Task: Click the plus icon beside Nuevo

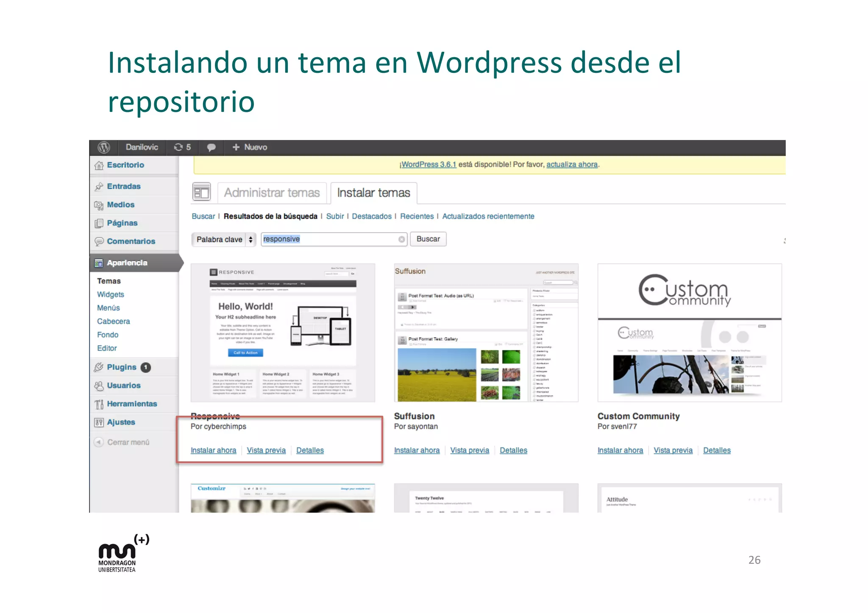Action: click(x=236, y=147)
